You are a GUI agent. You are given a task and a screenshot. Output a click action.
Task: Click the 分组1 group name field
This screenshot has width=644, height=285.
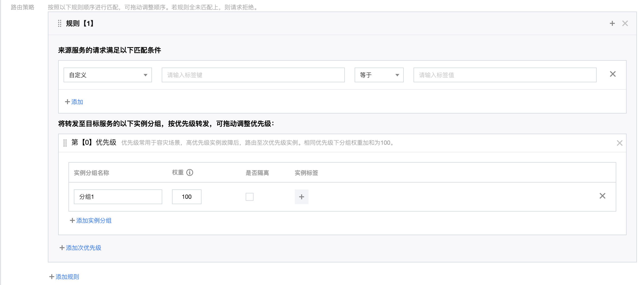(118, 197)
